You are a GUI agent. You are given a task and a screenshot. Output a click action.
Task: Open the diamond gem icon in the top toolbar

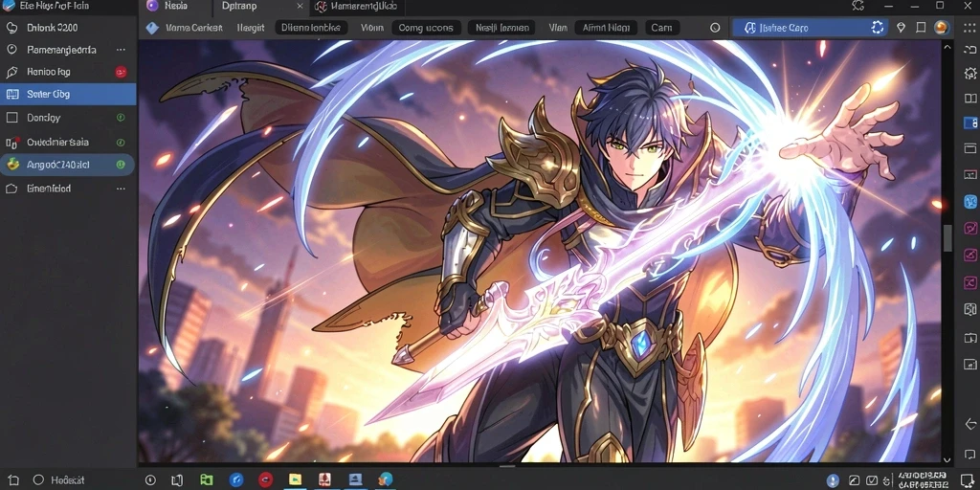click(901, 28)
